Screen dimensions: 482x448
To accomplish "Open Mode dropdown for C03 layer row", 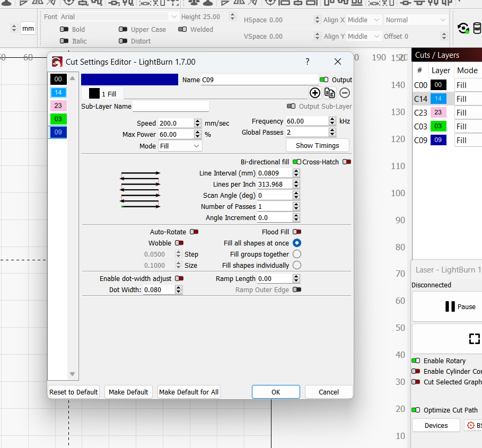I will coord(468,127).
